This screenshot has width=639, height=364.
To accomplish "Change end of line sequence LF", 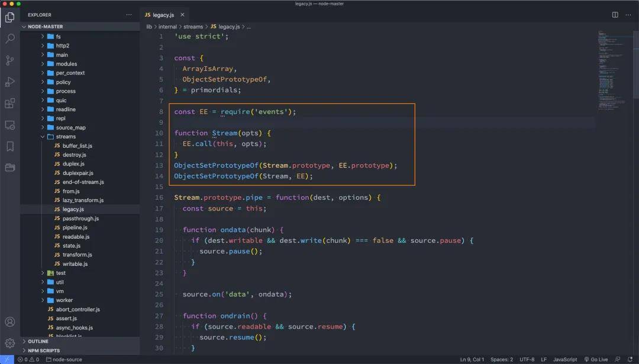I will [544, 359].
